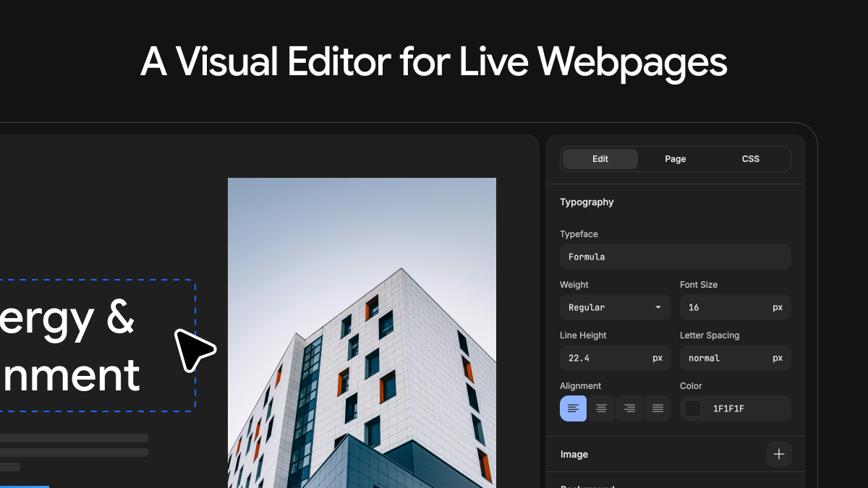Click the 'A Visual Editor for Live Webpages' headline
868x488 pixels.
pyautogui.click(x=434, y=62)
